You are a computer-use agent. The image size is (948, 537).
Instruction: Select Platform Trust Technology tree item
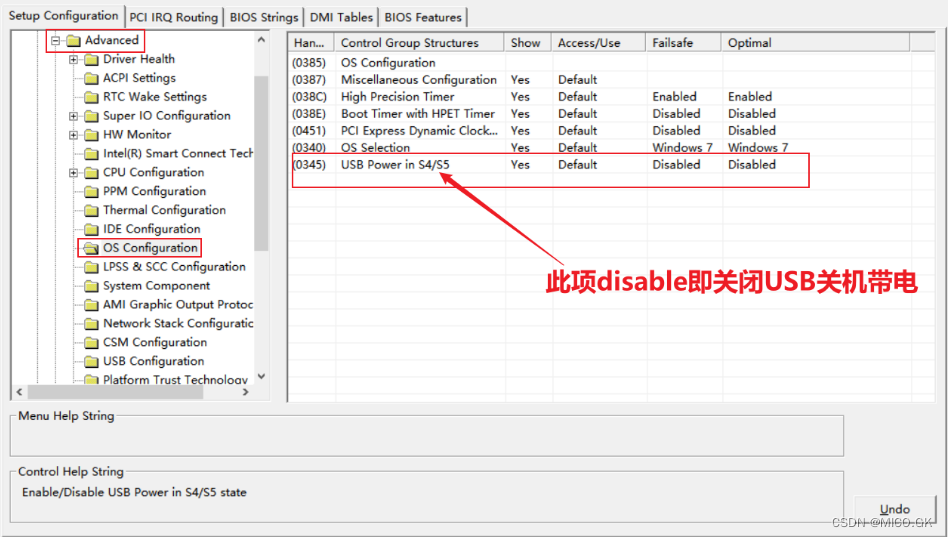click(x=175, y=380)
